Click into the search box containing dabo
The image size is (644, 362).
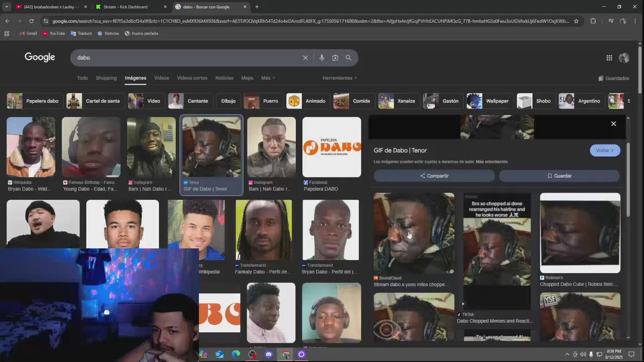tap(186, 58)
